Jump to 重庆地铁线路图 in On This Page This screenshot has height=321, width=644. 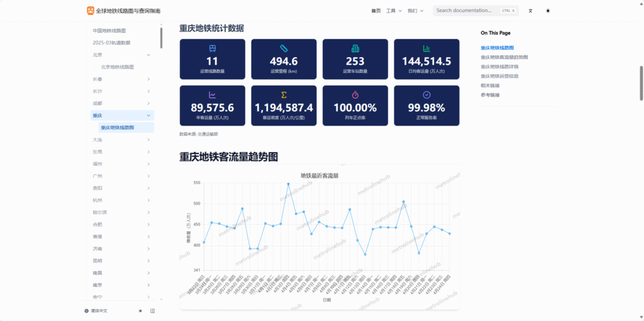point(497,48)
